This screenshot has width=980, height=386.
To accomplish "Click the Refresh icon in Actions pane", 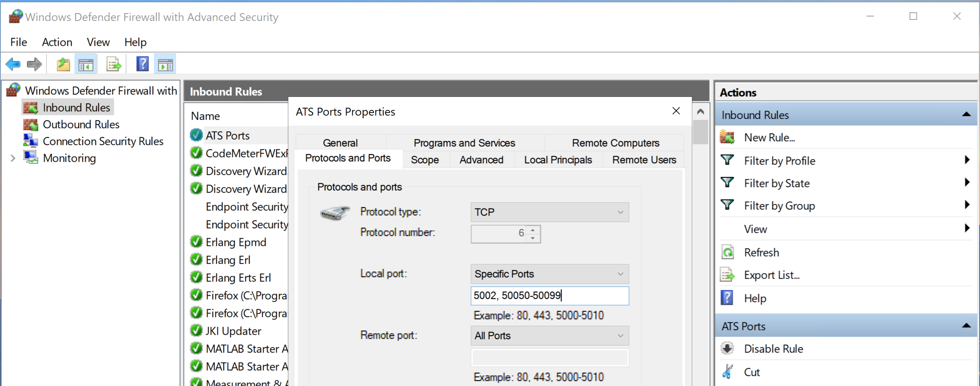I will [727, 252].
